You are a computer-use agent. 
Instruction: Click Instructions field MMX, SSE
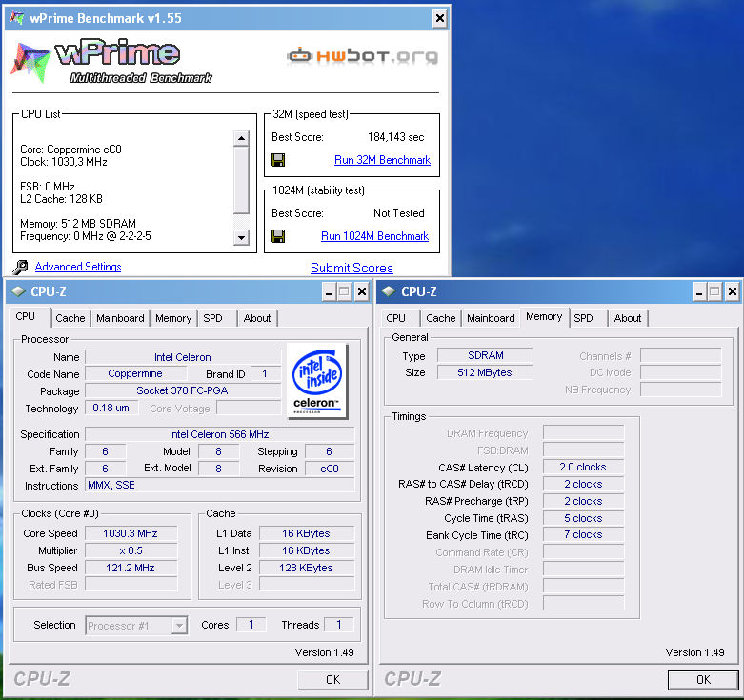click(220, 485)
